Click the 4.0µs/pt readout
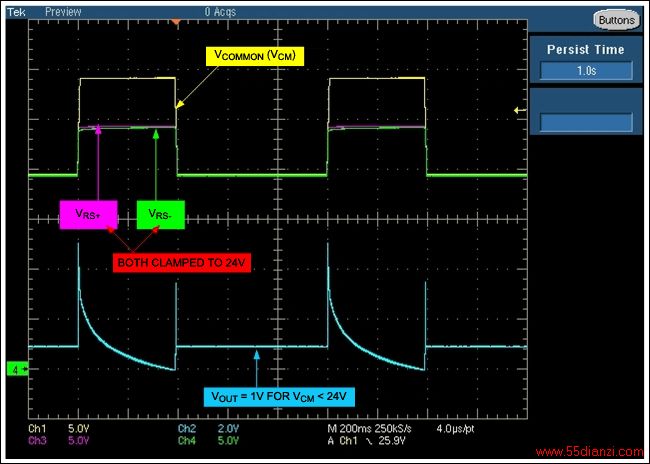 455,429
